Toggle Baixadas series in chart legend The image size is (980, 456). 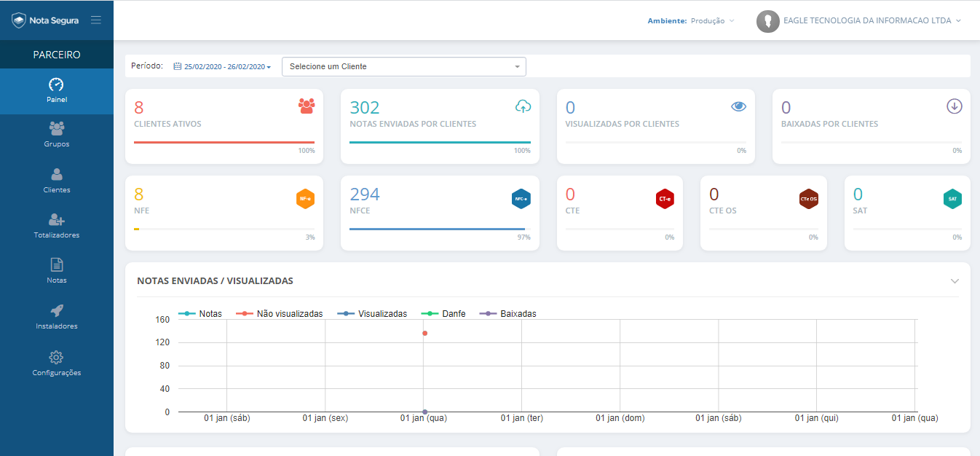[x=508, y=314]
